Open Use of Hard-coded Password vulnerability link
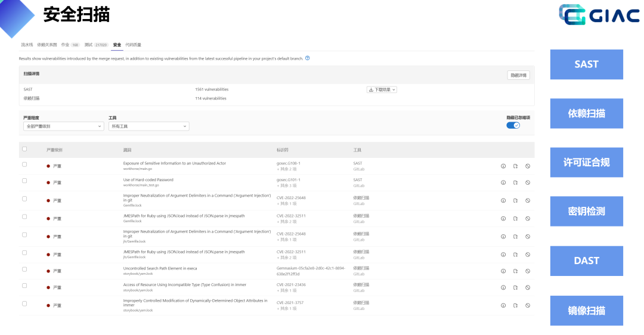The height and width of the screenshot is (335, 644). (148, 180)
